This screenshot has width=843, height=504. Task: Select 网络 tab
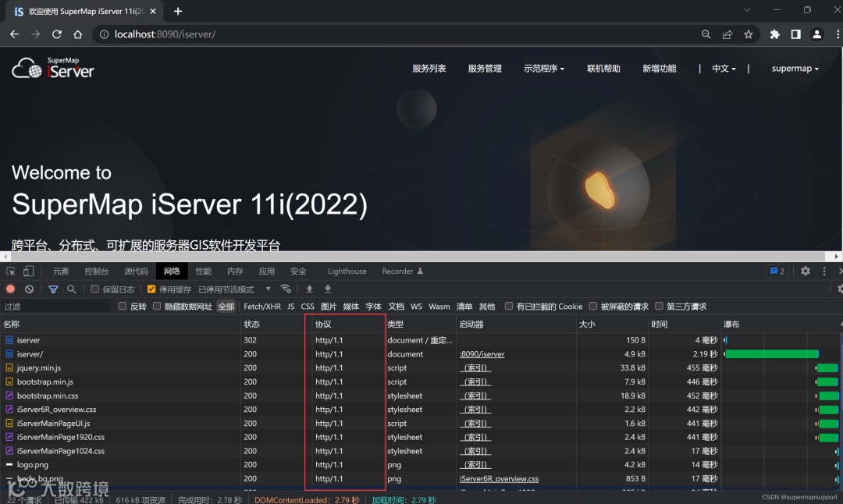172,272
